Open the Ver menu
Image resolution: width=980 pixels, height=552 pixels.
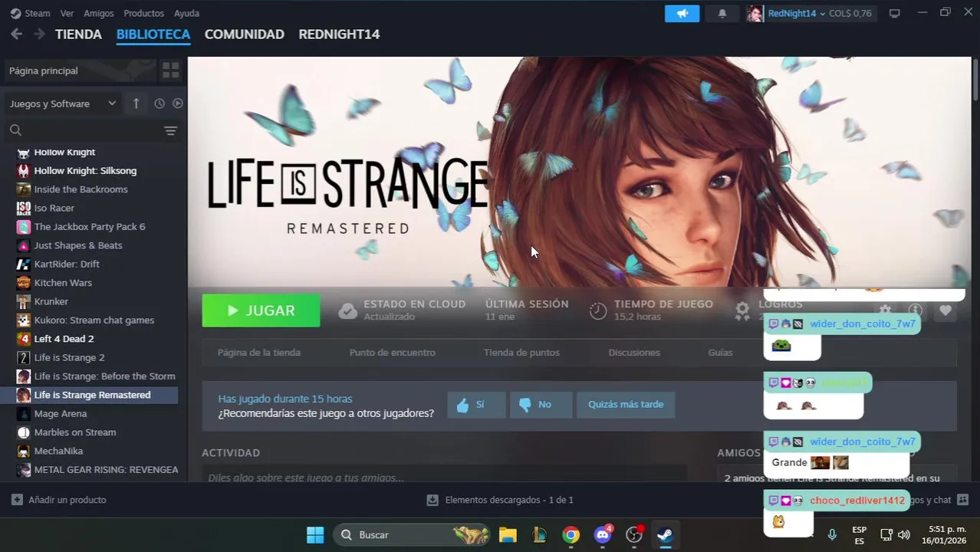click(x=67, y=13)
